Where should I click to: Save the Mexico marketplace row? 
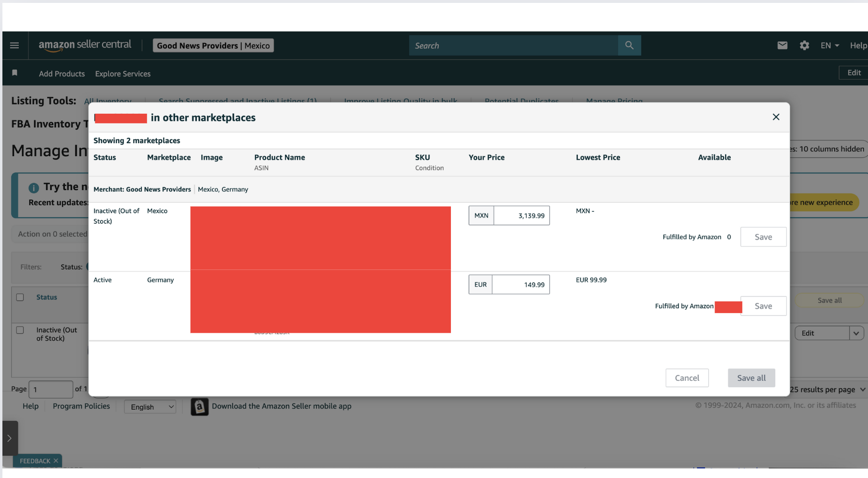click(763, 237)
